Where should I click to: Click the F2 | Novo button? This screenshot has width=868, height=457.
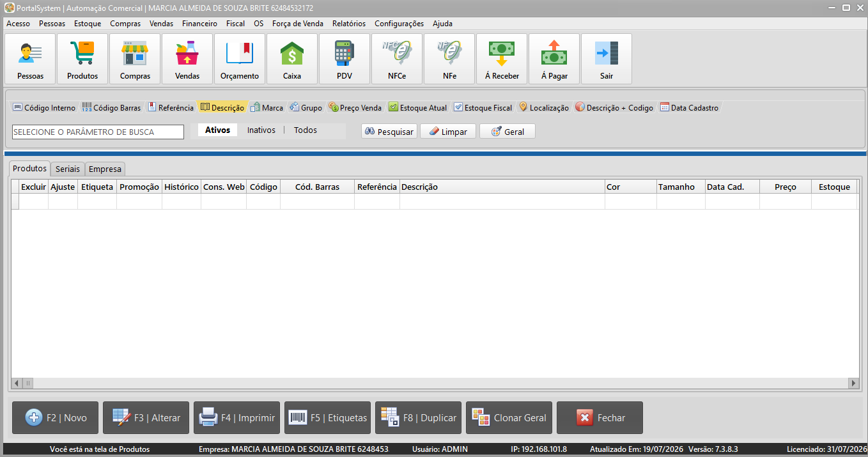[x=56, y=418]
